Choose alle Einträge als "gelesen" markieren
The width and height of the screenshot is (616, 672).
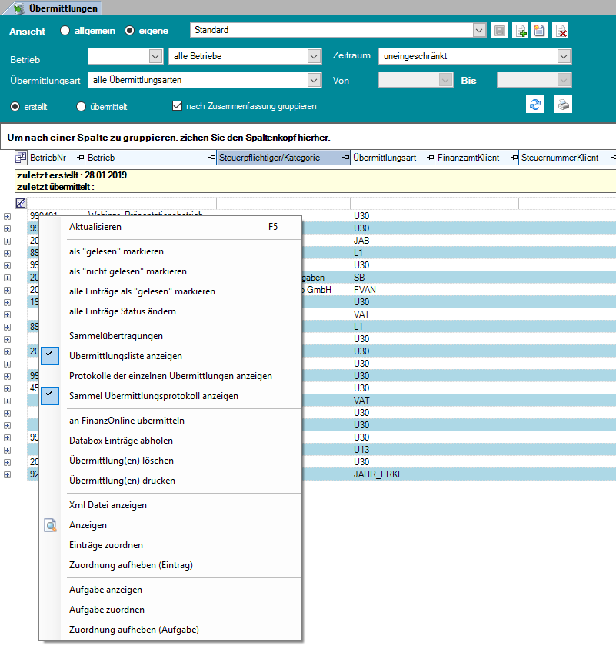tap(170, 291)
